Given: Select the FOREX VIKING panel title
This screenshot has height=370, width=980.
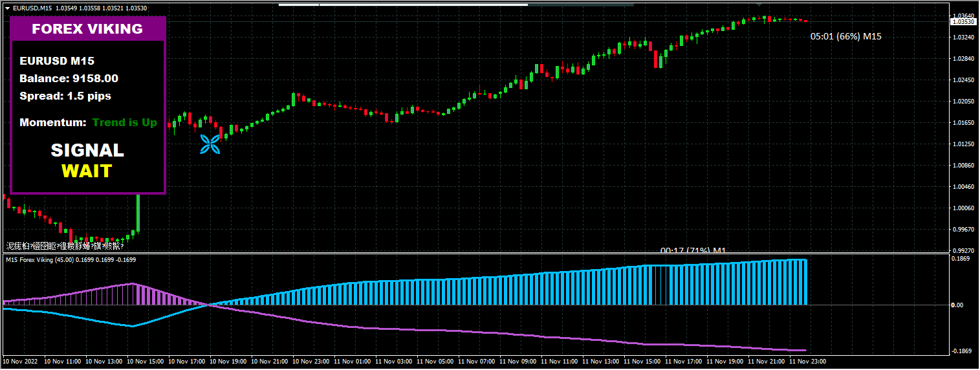Looking at the screenshot, I should [x=87, y=29].
